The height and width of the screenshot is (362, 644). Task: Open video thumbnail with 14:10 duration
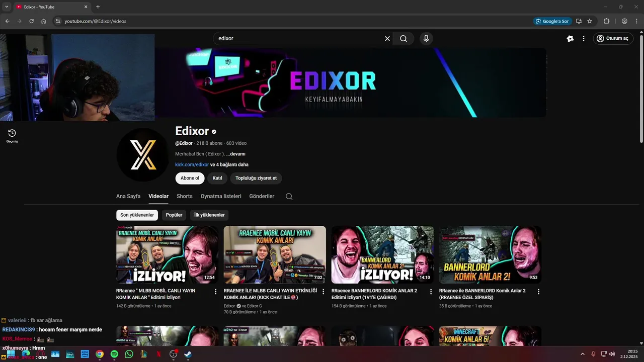coord(382,254)
